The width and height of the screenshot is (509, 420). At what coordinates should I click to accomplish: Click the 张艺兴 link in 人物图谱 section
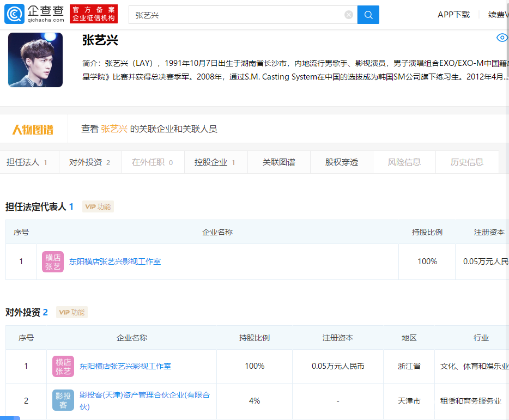pos(113,130)
